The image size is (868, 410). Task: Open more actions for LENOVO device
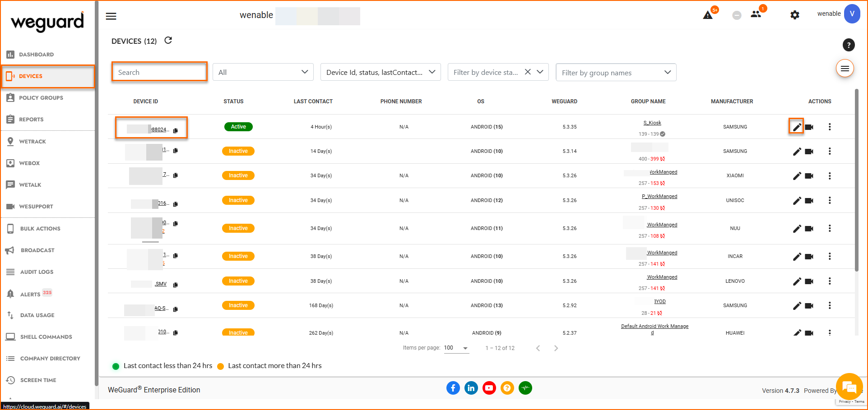[x=830, y=281]
